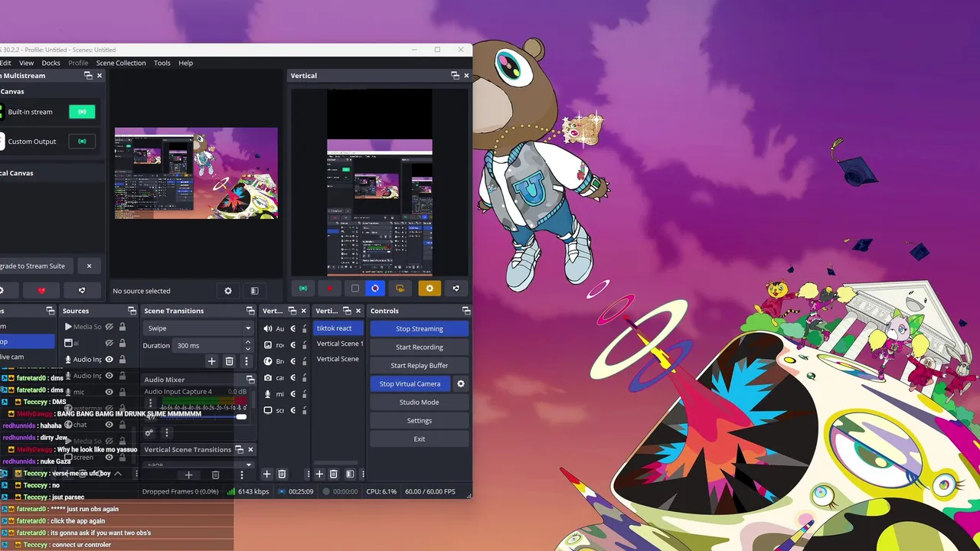
Task: Open filters for the vertical scene
Action: (350, 474)
